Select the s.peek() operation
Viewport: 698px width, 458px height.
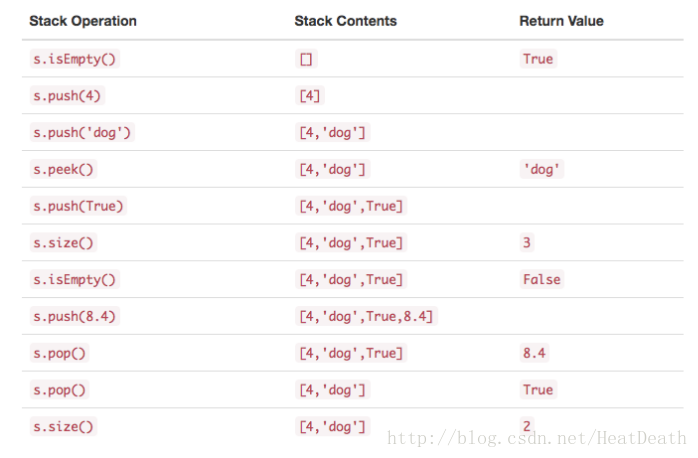pos(63,170)
